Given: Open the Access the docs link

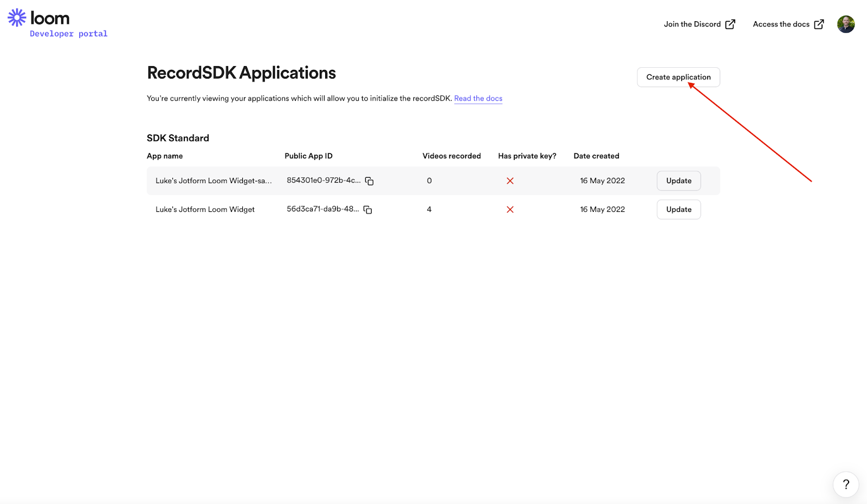Looking at the screenshot, I should tap(781, 24).
